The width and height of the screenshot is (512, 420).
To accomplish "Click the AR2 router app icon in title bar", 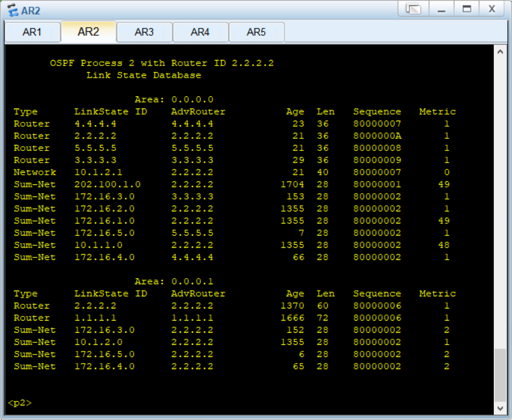I will pos(13,10).
